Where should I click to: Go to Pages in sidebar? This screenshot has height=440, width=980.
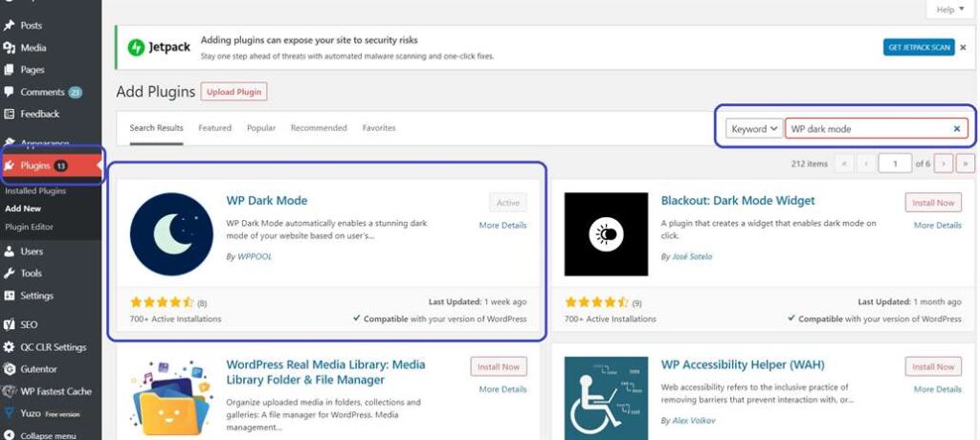(32, 70)
